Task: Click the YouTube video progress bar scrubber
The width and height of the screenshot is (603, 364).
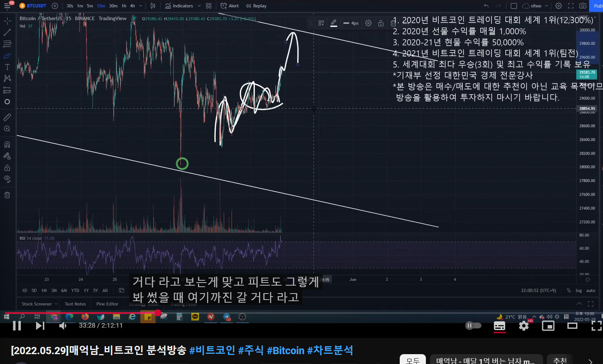Action: point(158,313)
